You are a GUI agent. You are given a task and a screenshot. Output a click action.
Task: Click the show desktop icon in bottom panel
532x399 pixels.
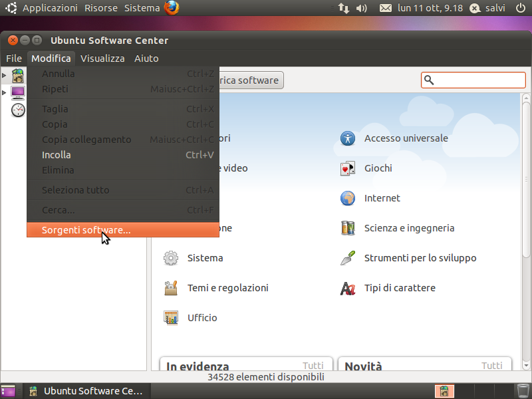click(8, 391)
